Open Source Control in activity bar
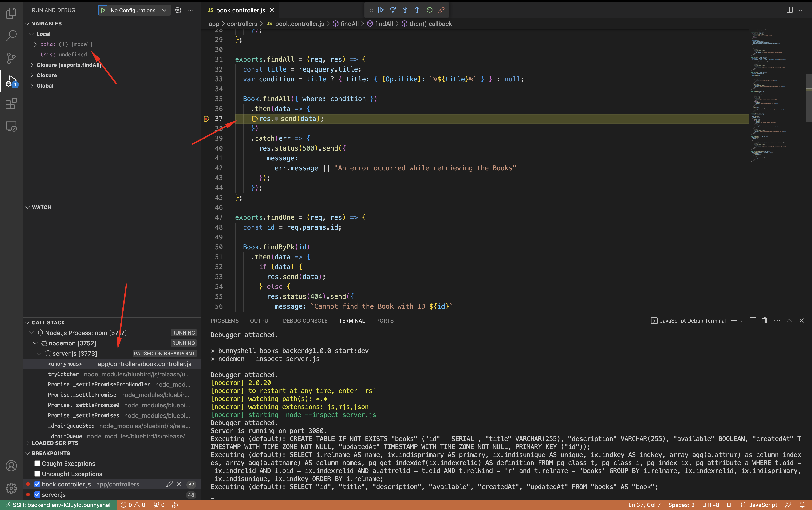The width and height of the screenshot is (812, 510). 11,58
